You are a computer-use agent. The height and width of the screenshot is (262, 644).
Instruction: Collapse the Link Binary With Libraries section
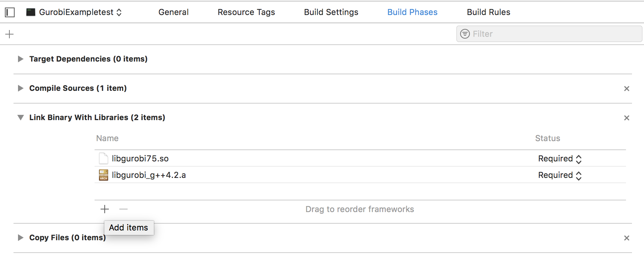pos(21,117)
